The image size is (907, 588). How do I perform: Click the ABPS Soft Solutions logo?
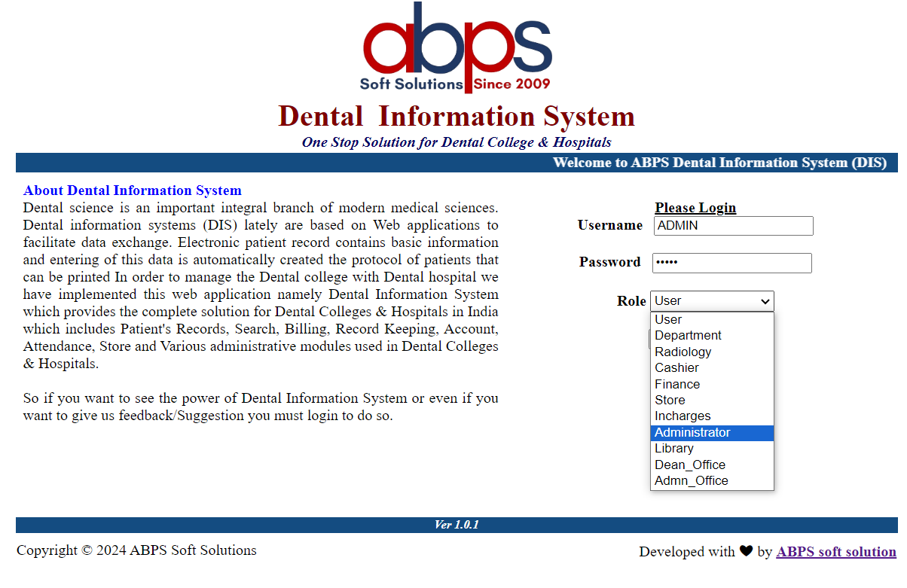point(457,48)
